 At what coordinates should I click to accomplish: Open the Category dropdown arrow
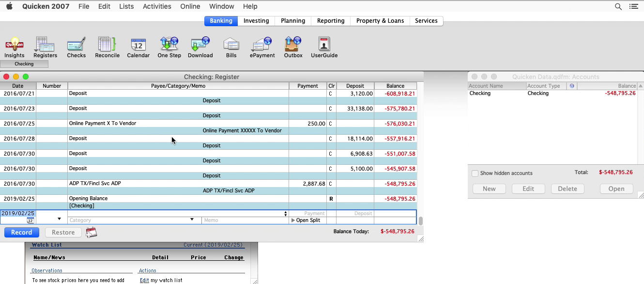192,220
